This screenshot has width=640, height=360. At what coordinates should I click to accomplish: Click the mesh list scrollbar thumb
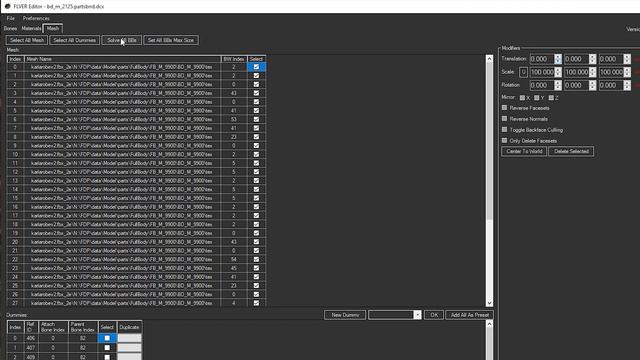(x=489, y=141)
